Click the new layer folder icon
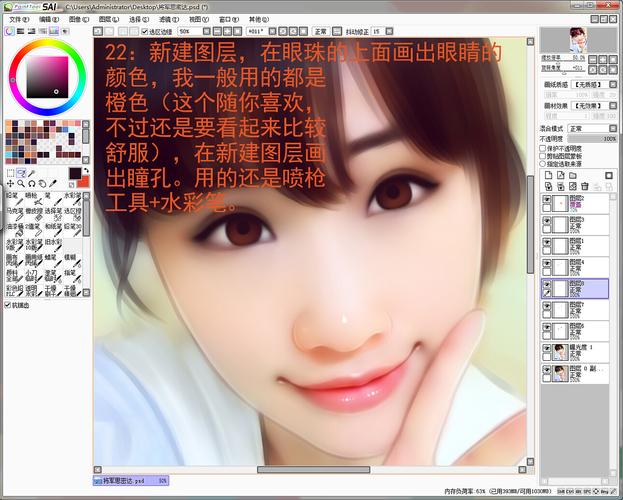 coord(573,175)
